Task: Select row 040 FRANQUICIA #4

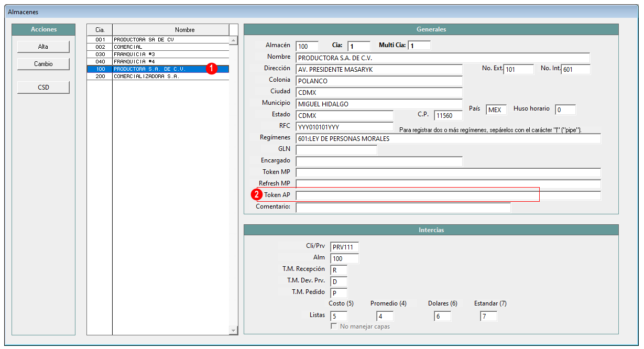Action: (158, 61)
